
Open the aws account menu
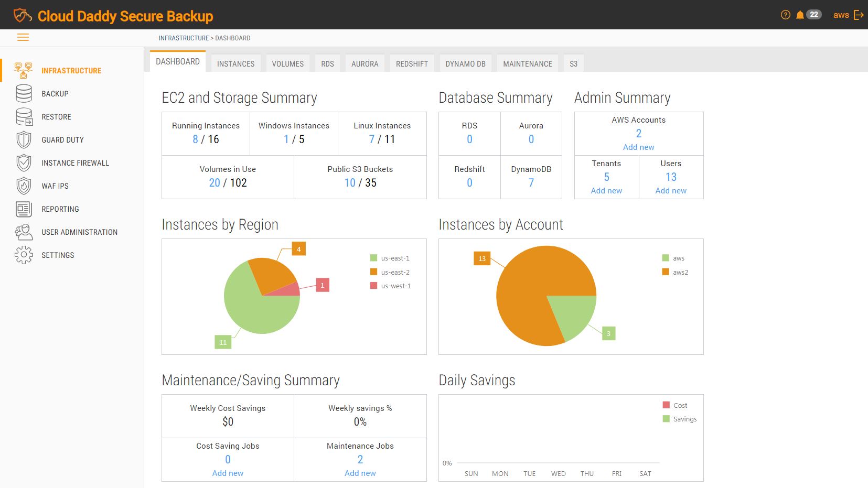(x=841, y=15)
